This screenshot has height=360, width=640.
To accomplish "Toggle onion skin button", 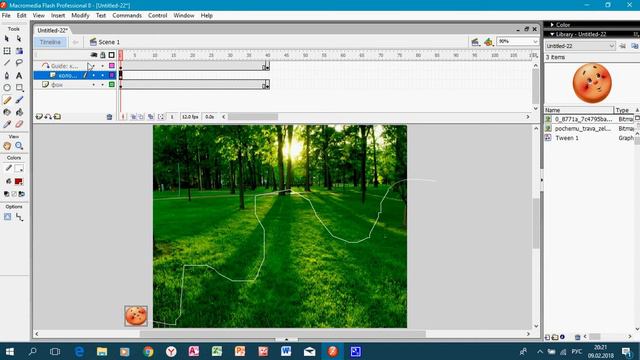I will click(x=133, y=117).
